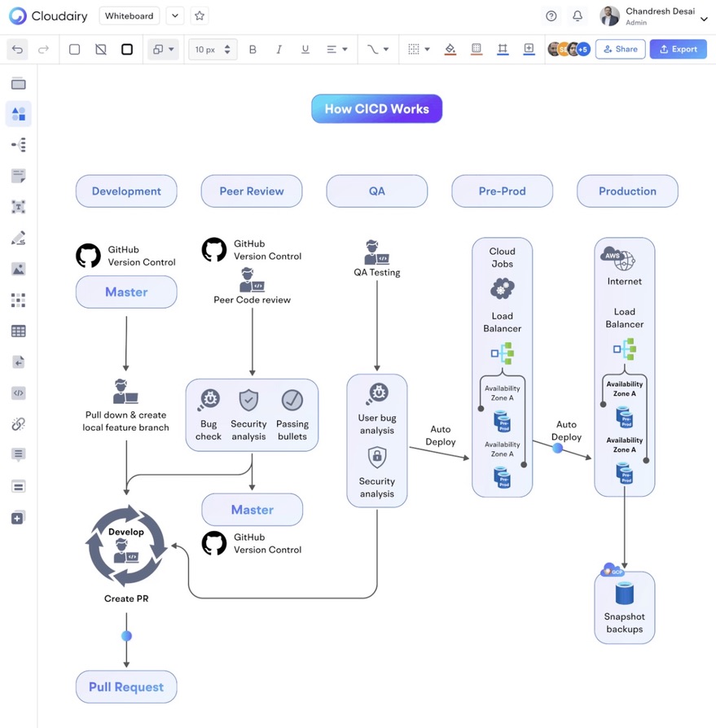Open the shapes library in sidebar

pos(19,114)
